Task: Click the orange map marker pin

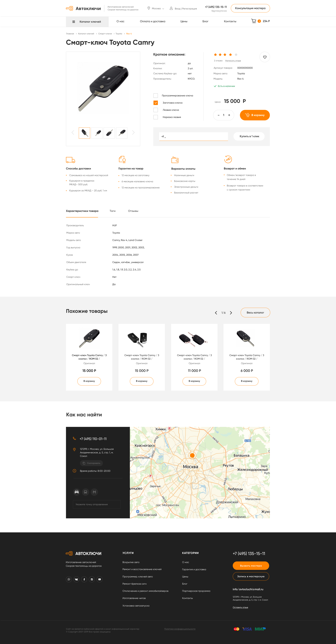Action: [192, 455]
